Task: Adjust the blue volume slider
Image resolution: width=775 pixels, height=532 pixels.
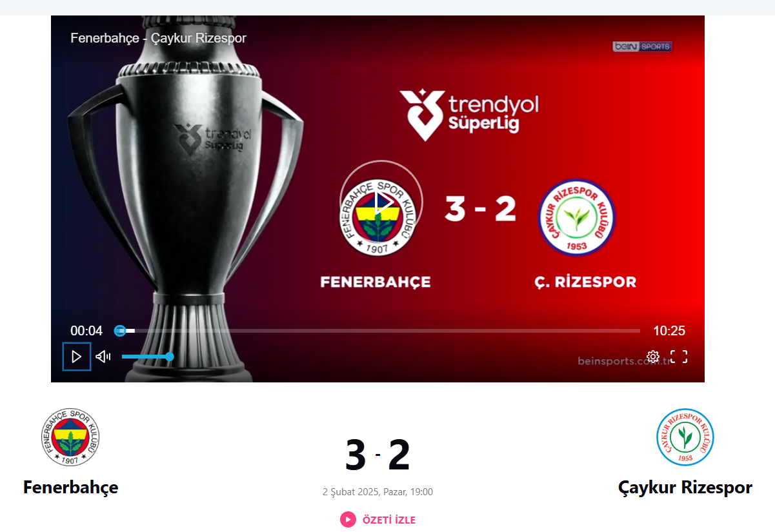Action: (146, 357)
